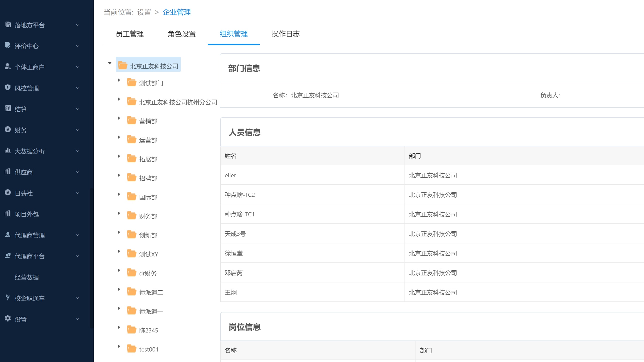Select 陈2345 department label
The height and width of the screenshot is (362, 644).
[148, 330]
